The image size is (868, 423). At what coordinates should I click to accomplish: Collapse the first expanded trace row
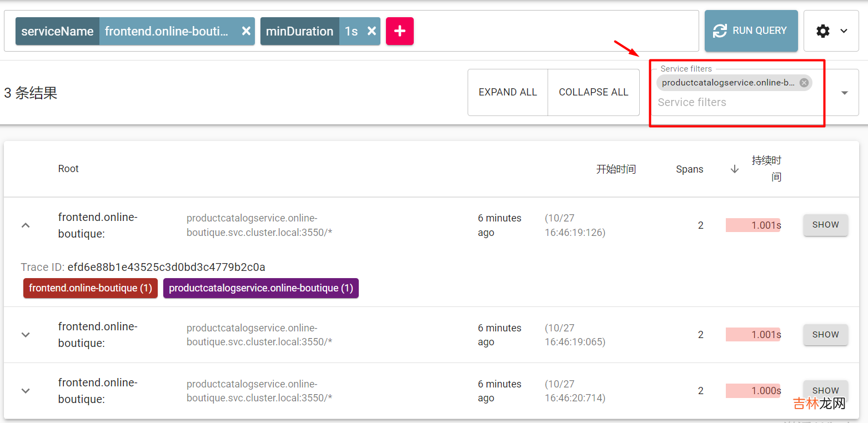click(26, 225)
